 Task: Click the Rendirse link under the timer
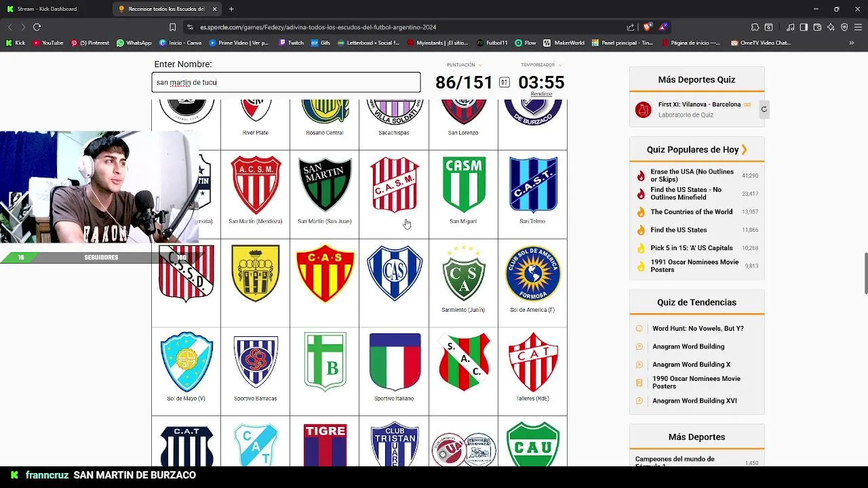click(x=541, y=94)
